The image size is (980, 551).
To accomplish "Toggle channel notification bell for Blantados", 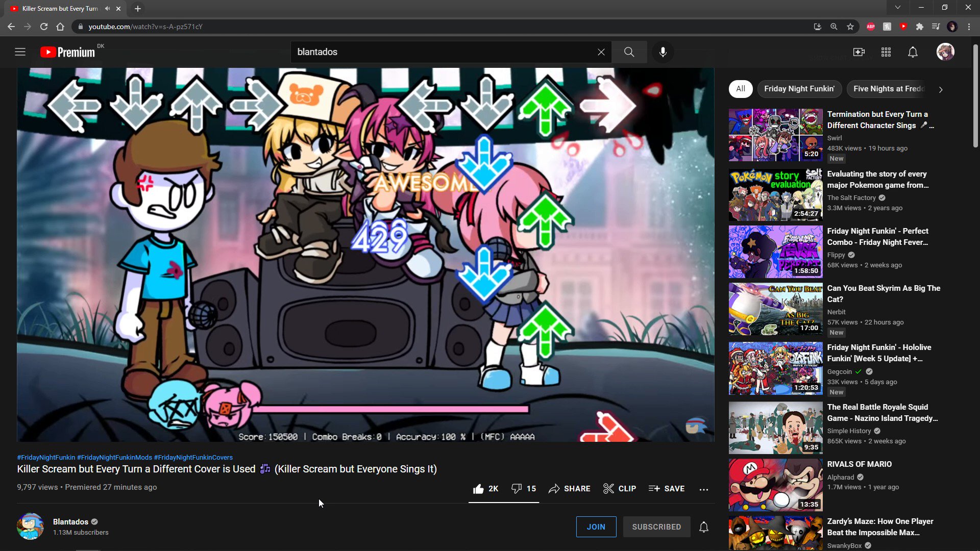I will [703, 527].
